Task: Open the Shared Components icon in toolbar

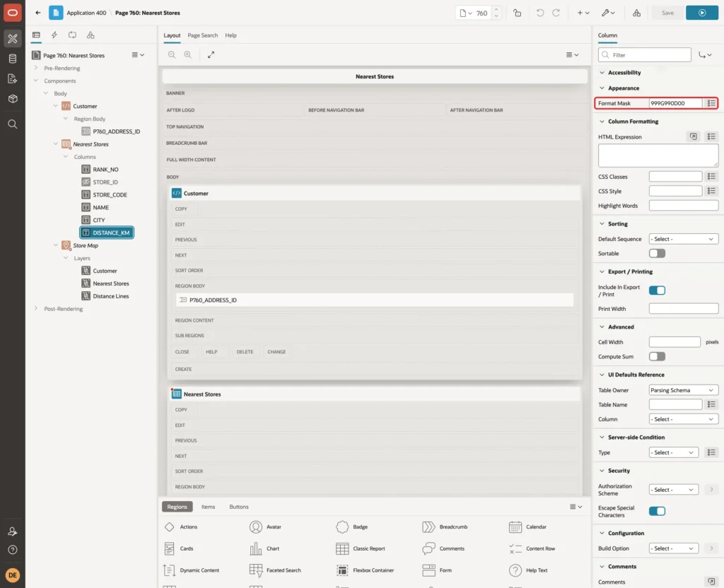Action: tap(636, 13)
